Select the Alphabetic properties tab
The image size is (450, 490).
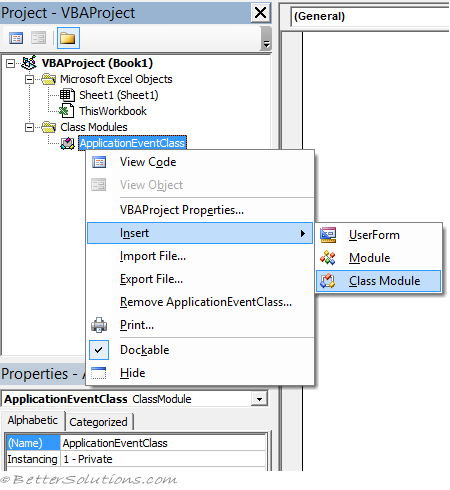point(33,420)
